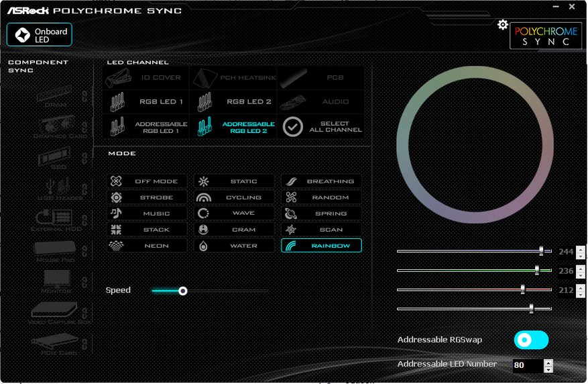Enable Music lighting mode
Viewport: 588px width, 384px height.
(147, 213)
